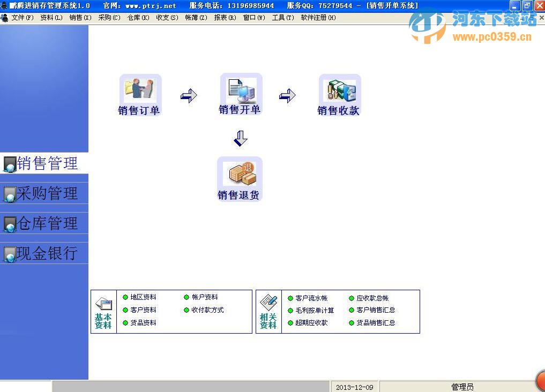Open the 帐簿(Z) menu
The image size is (545, 392).
click(x=196, y=17)
